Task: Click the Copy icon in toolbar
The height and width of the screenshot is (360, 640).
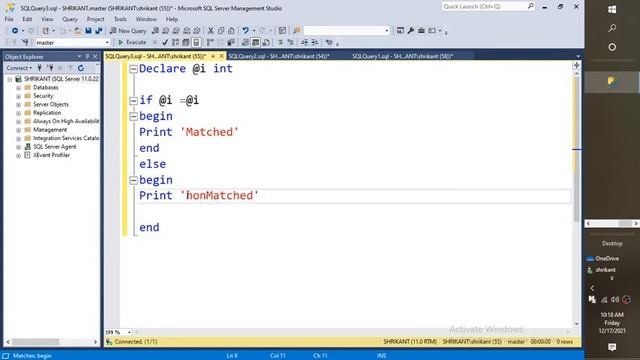Action: (221, 31)
